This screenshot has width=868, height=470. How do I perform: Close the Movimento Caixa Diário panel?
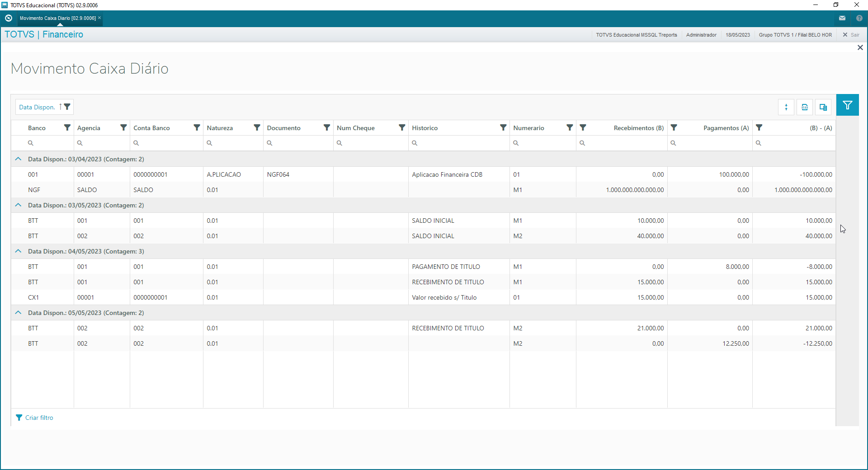click(860, 47)
